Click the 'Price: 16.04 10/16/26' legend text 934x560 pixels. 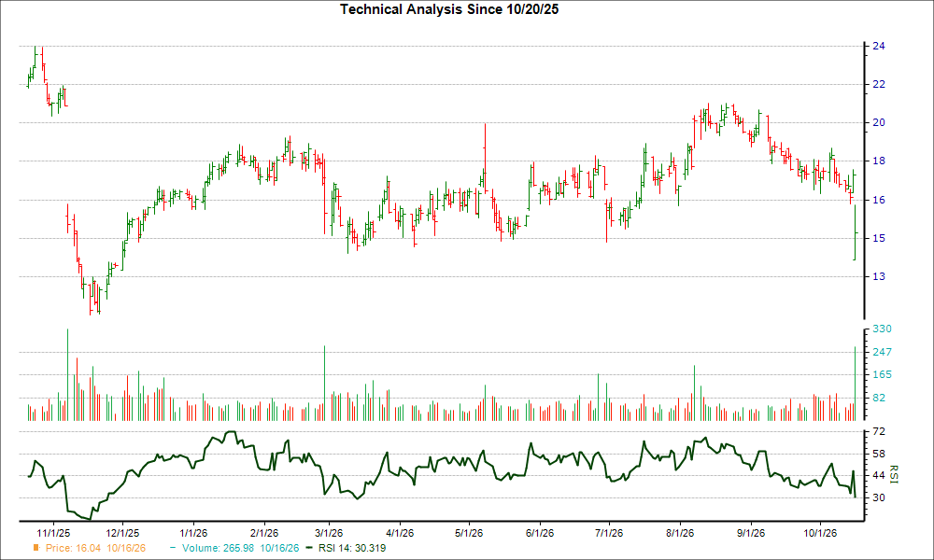(x=95, y=548)
